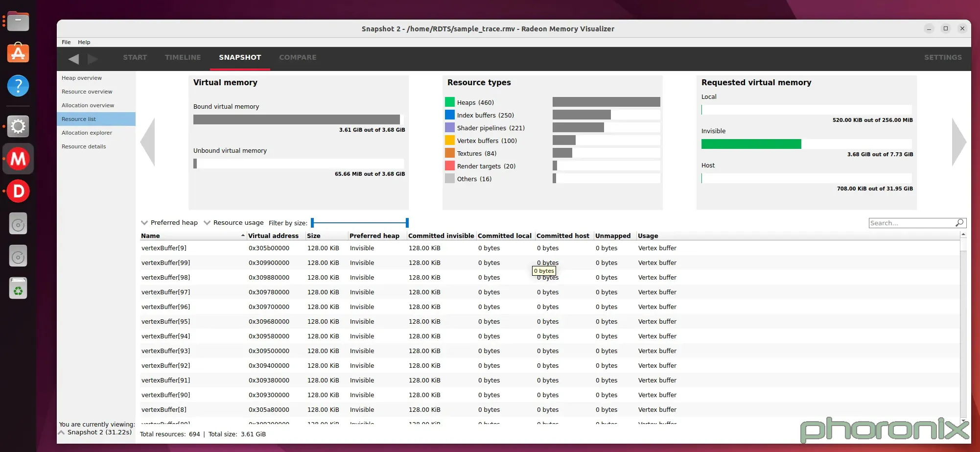Open Resource details in the sidebar
This screenshot has width=980, height=452.
click(x=96, y=146)
